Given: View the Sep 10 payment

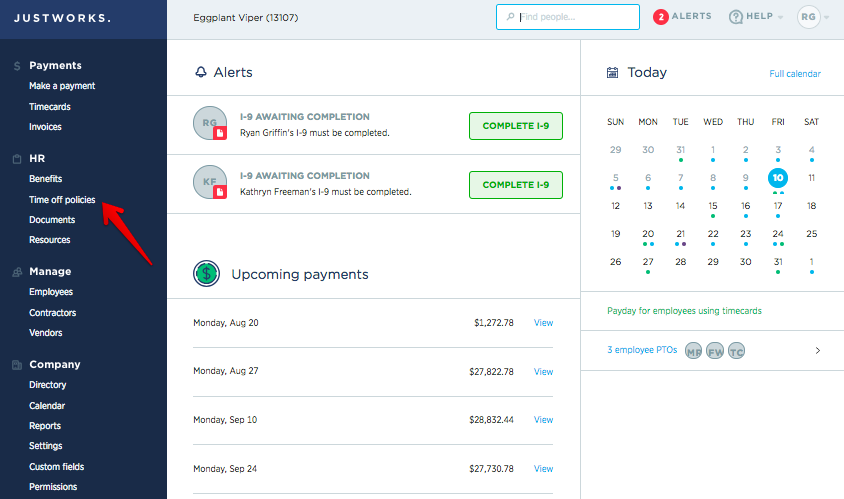Looking at the screenshot, I should 543,420.
